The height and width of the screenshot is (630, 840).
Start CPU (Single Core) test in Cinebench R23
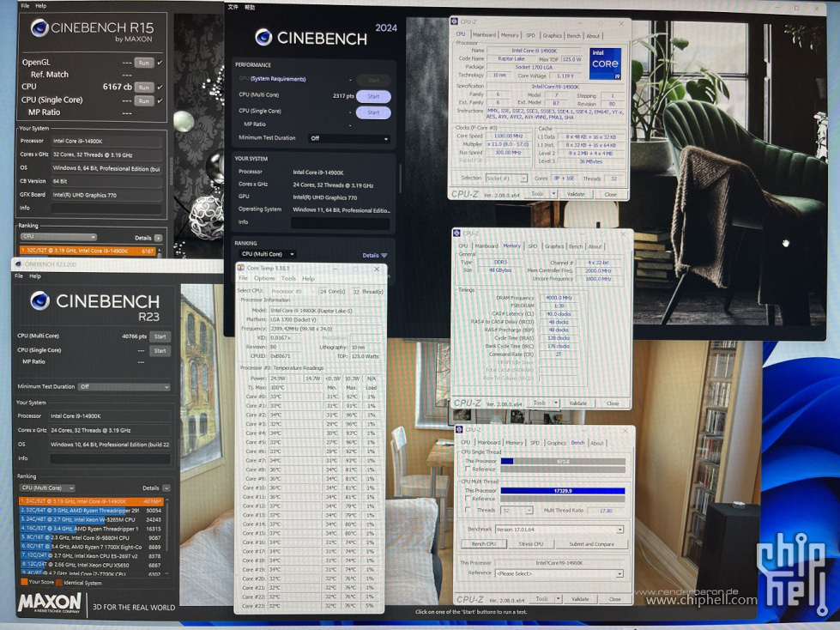point(160,351)
